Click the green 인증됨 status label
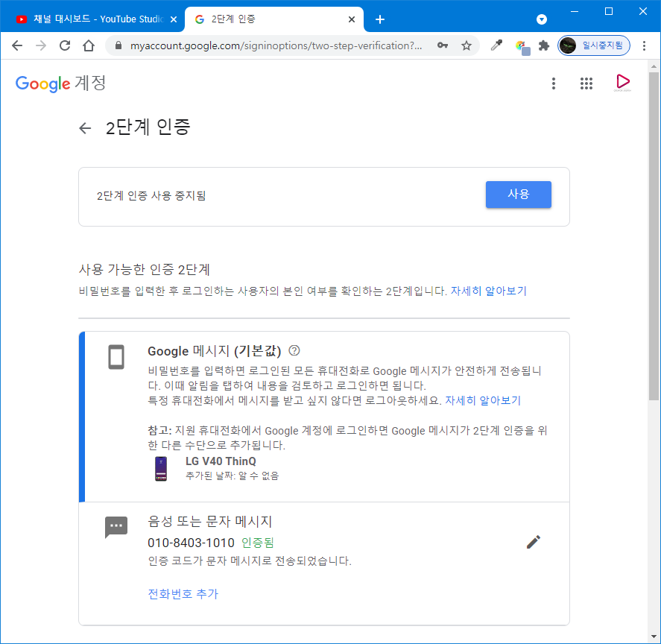The image size is (661, 644). click(x=258, y=543)
